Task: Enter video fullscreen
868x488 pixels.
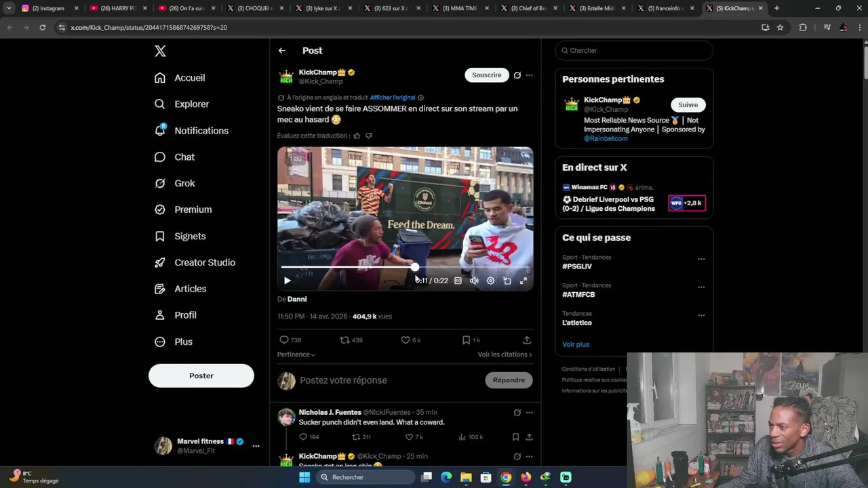Action: [x=523, y=281]
